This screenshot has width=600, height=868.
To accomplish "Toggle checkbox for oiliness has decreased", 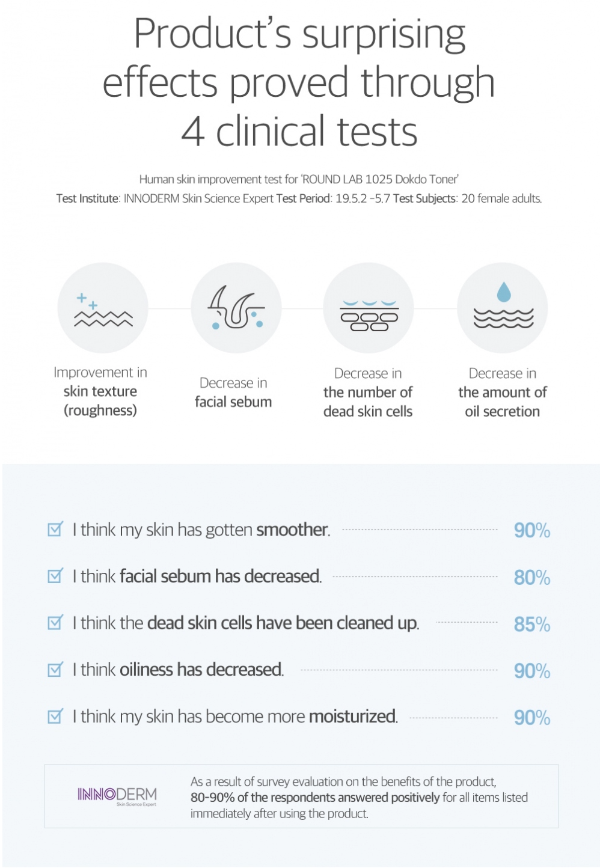I will point(55,670).
